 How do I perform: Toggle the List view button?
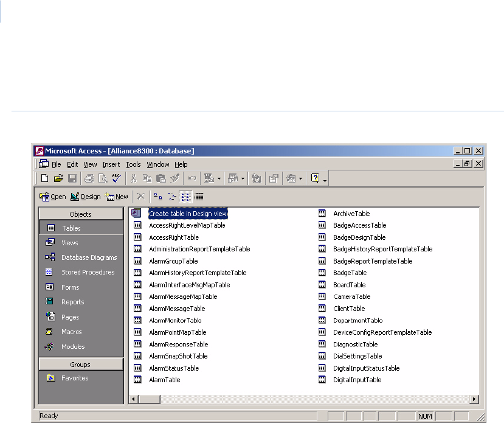(x=186, y=197)
